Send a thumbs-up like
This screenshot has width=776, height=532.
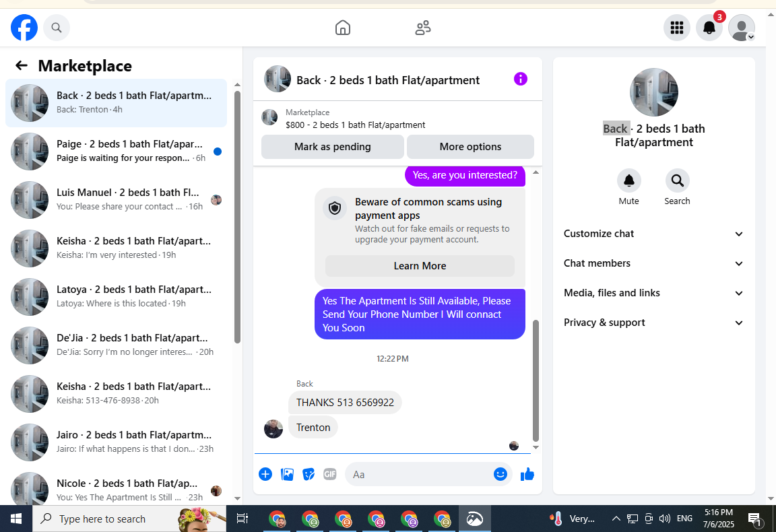click(527, 474)
